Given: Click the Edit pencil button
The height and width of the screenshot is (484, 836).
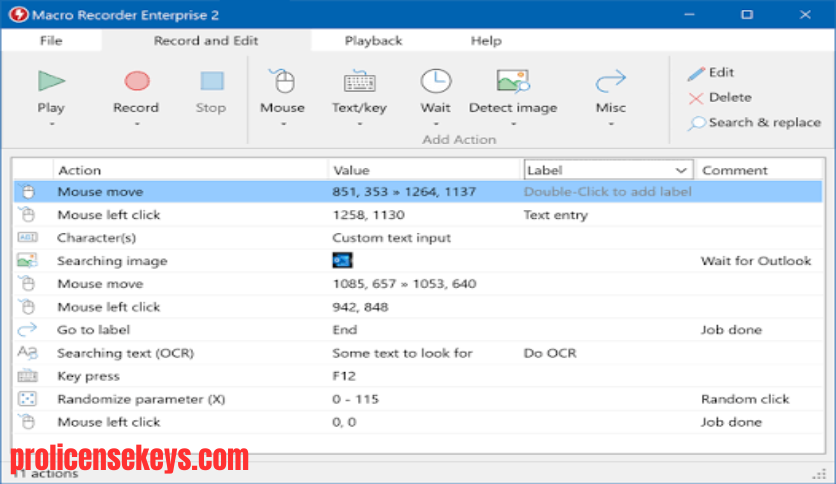Looking at the screenshot, I should [711, 72].
